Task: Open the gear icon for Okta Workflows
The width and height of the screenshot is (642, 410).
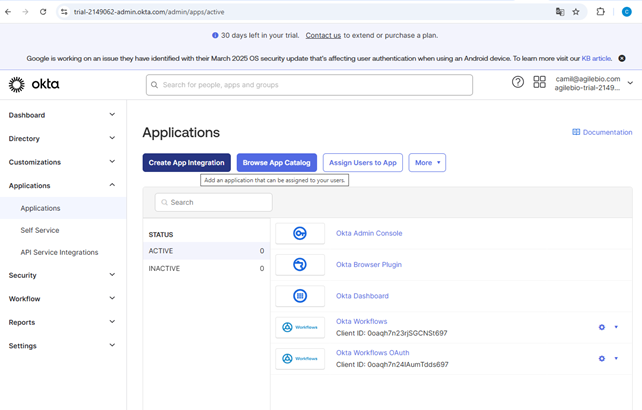Action: tap(601, 327)
